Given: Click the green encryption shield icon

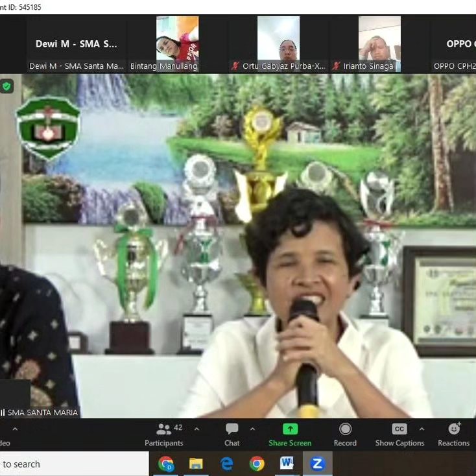Looking at the screenshot, I should pos(6,86).
